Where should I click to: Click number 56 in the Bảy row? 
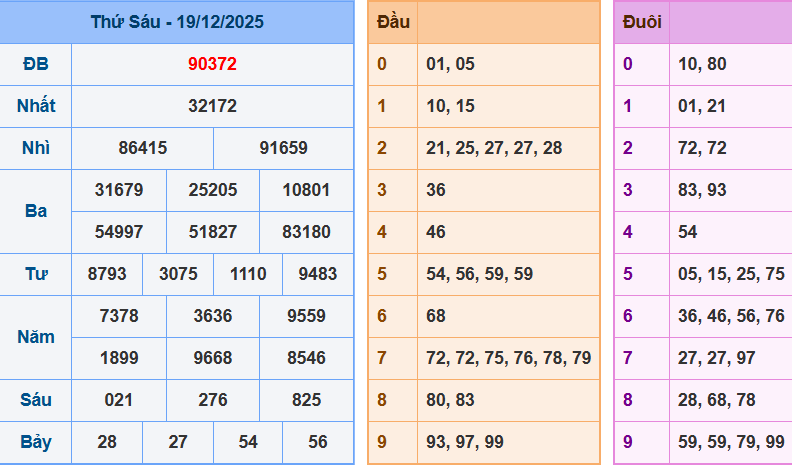tap(317, 442)
